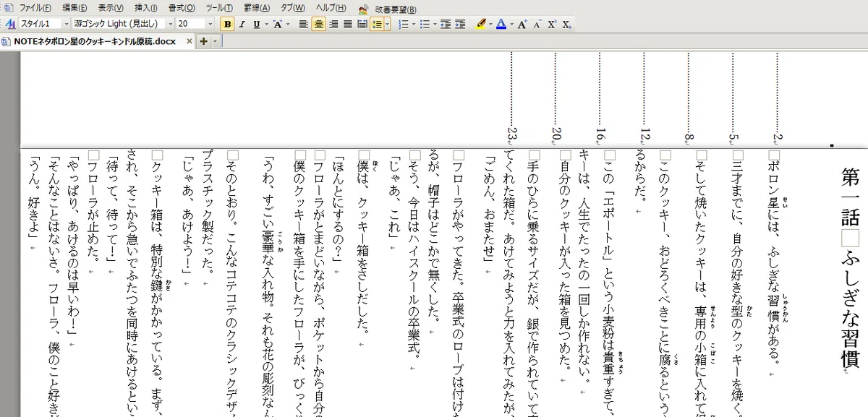Open line spacing dropdown arrow
This screenshot has height=417, width=868.
coord(388,24)
